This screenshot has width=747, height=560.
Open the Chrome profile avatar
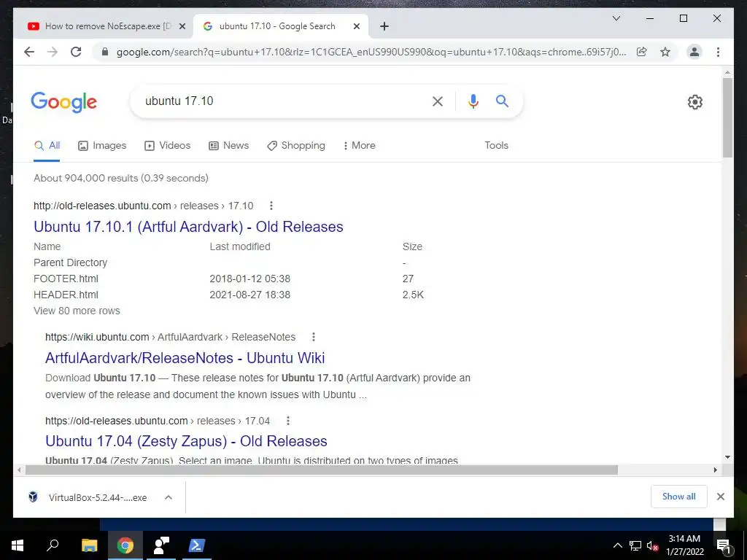click(x=694, y=52)
